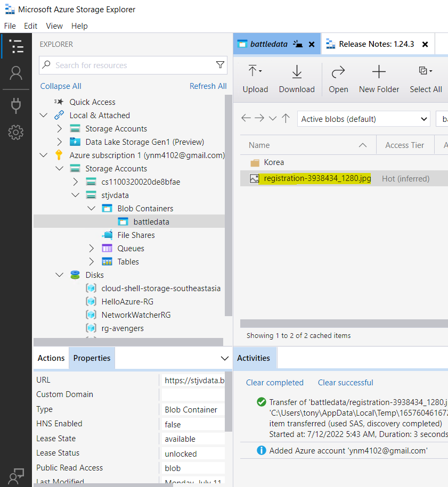Screen dimensions: 448x487
Task: Go up one level with up arrow
Action: point(286,118)
